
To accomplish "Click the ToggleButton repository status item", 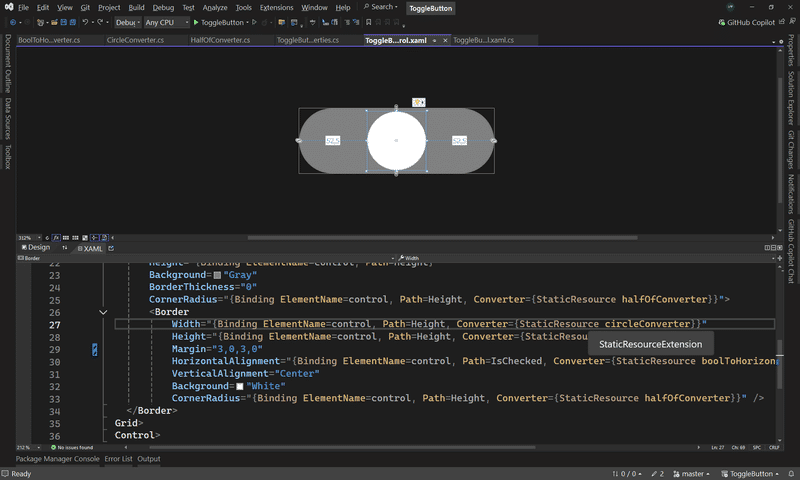I will coord(749,474).
